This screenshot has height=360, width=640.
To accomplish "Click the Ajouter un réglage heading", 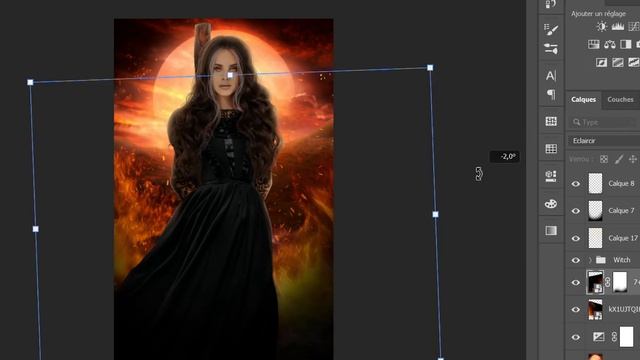I will point(598,14).
